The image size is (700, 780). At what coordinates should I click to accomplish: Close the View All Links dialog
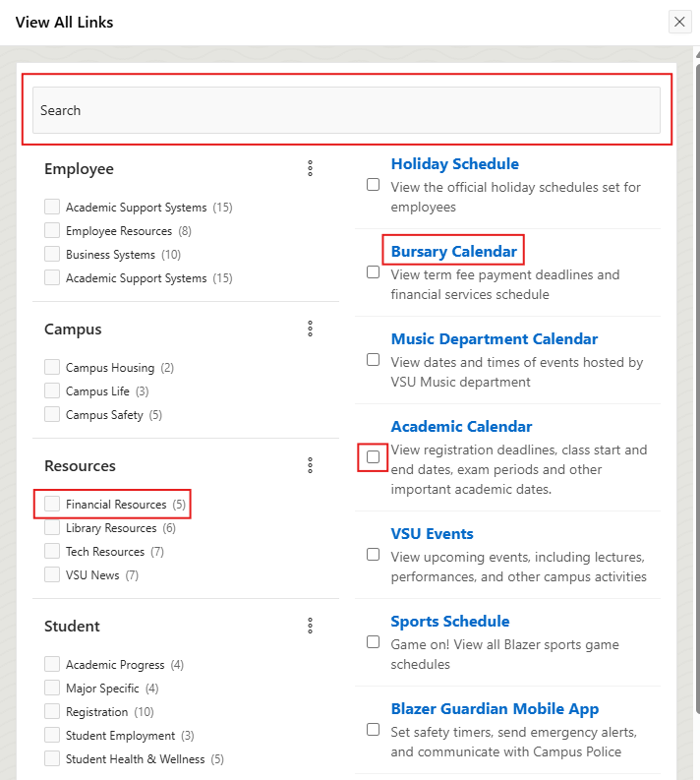[x=679, y=22]
